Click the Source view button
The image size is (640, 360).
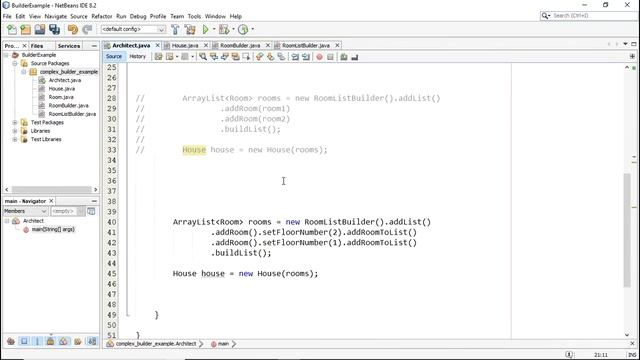tap(114, 57)
